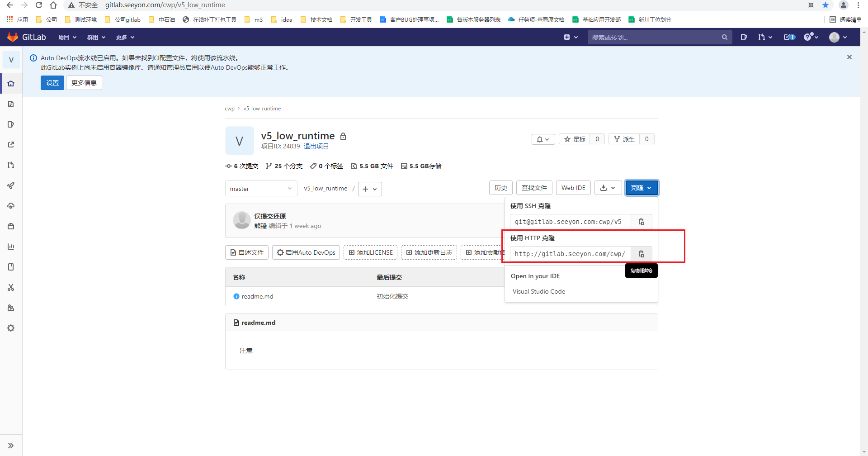Open the project home icon in sidebar

11,84
